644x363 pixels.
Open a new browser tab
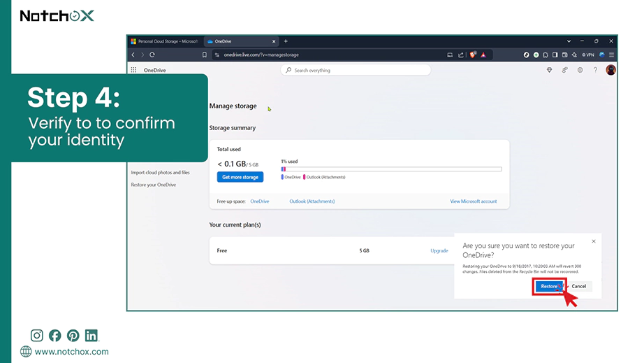point(286,41)
